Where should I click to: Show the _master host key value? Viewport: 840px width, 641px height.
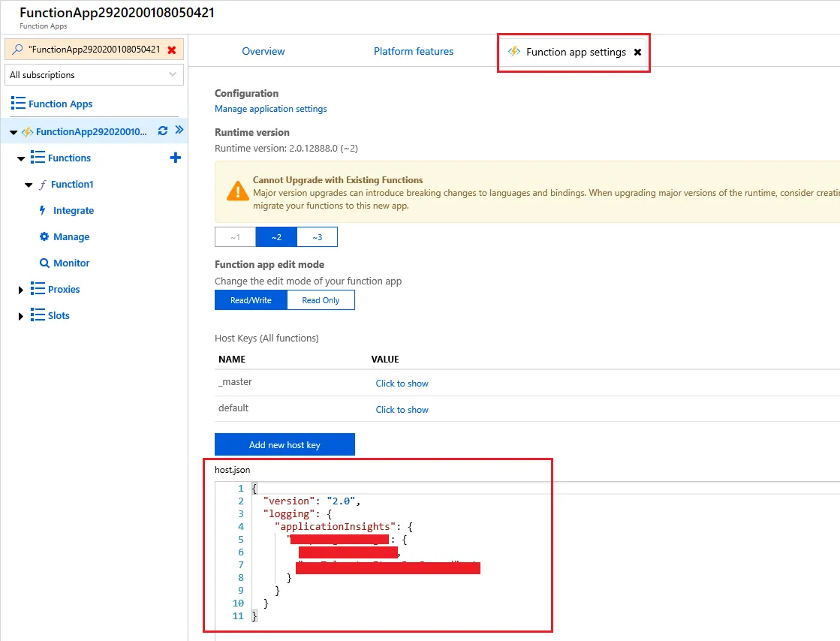click(402, 384)
